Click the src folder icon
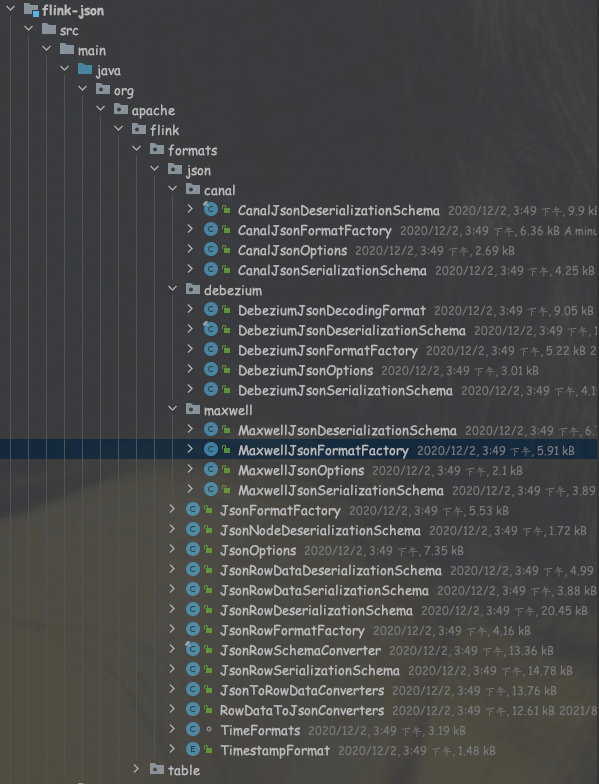 pyautogui.click(x=49, y=29)
